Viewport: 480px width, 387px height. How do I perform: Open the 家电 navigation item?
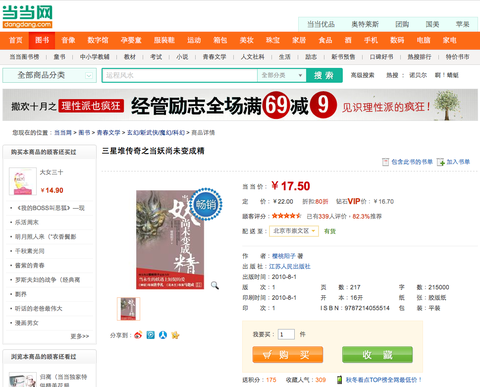[450, 40]
